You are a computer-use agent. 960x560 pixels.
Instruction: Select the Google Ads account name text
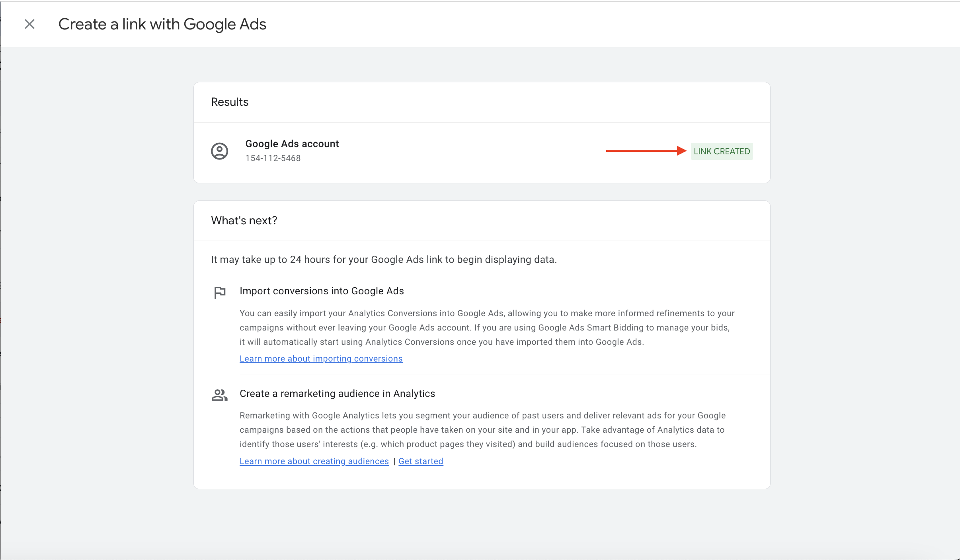[292, 144]
